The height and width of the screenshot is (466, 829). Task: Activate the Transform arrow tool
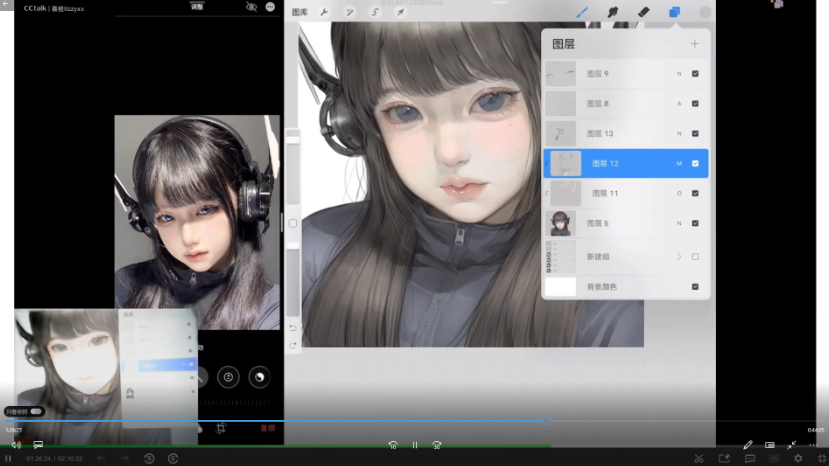point(400,12)
